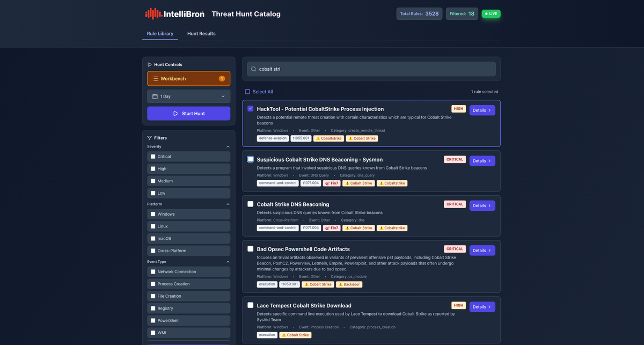Click the calendar icon in 1 Day dropdown

[x=155, y=97]
